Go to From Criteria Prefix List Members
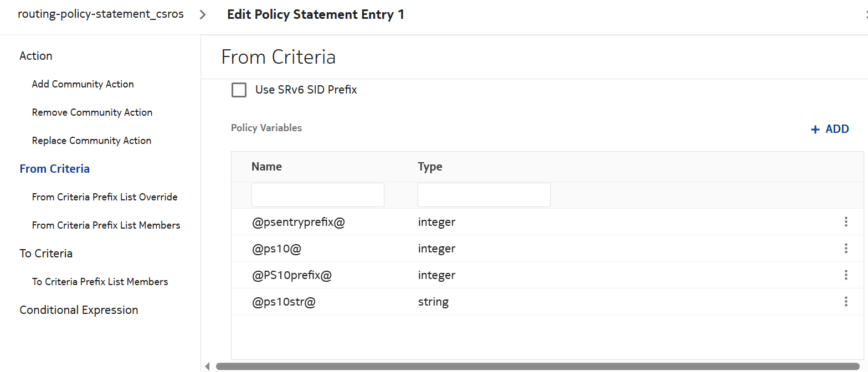868x372 pixels. 106,225
